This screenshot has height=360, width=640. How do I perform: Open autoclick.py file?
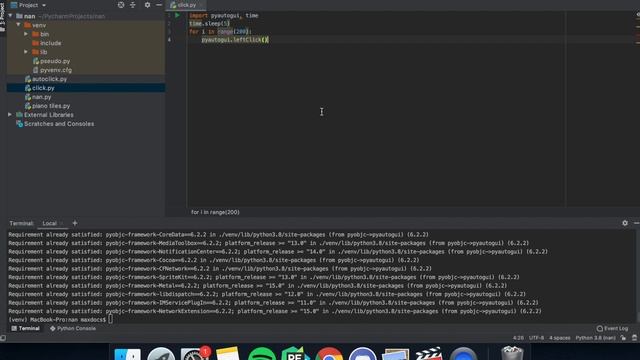pos(45,79)
